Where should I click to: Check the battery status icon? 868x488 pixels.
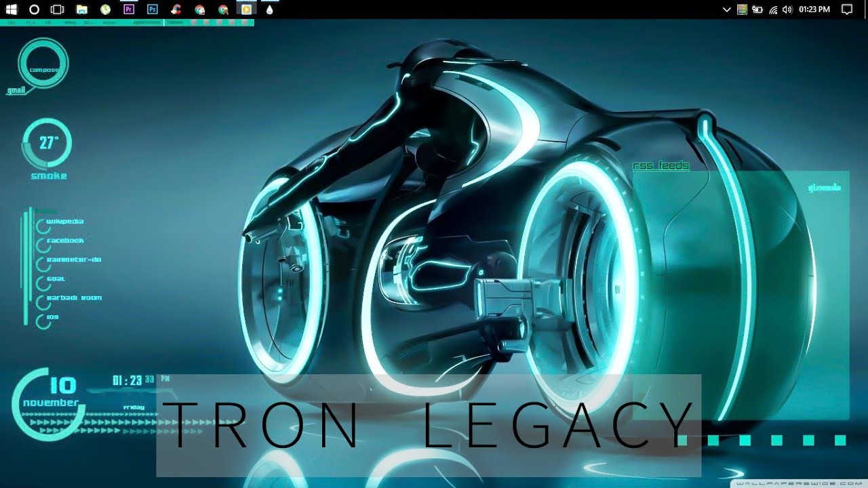click(x=757, y=9)
